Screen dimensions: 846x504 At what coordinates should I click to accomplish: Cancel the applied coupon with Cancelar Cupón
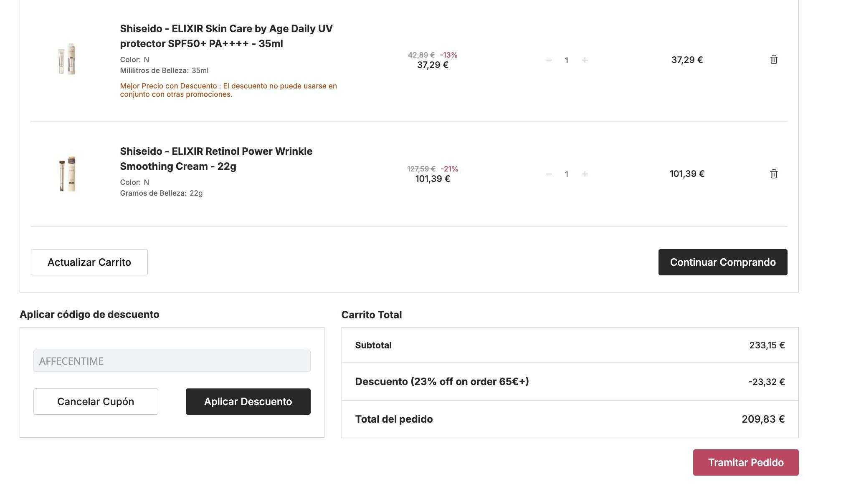(x=96, y=401)
